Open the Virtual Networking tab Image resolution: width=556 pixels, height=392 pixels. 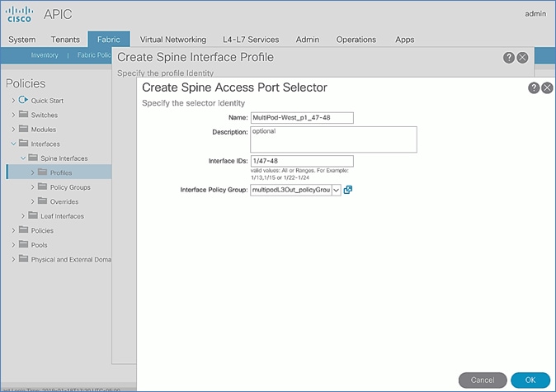(x=173, y=40)
